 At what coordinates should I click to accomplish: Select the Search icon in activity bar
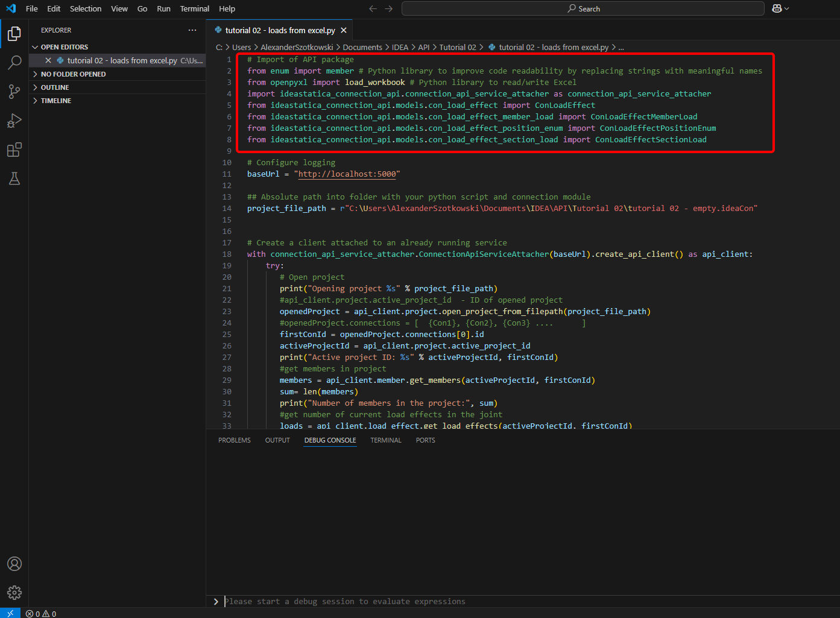[14, 63]
